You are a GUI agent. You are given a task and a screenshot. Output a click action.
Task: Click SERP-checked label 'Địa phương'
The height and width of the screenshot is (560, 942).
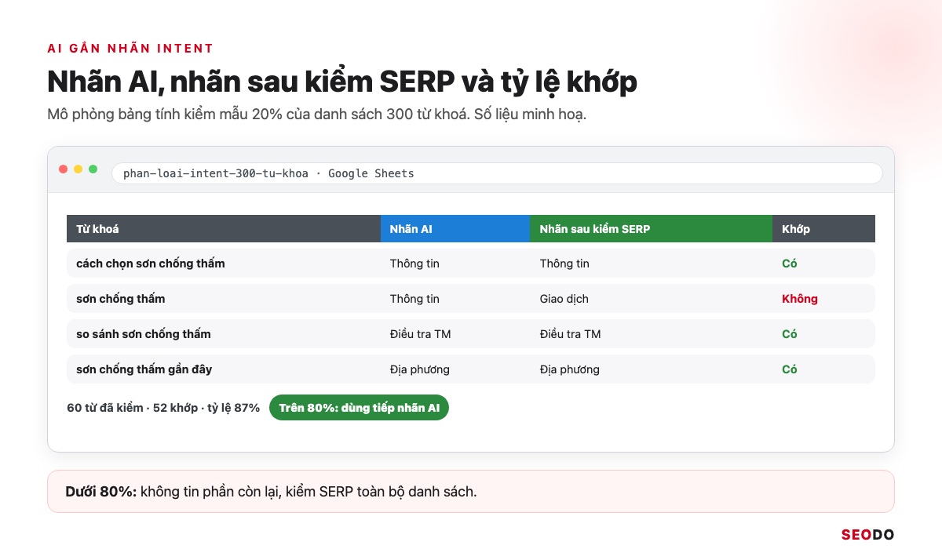click(x=570, y=369)
